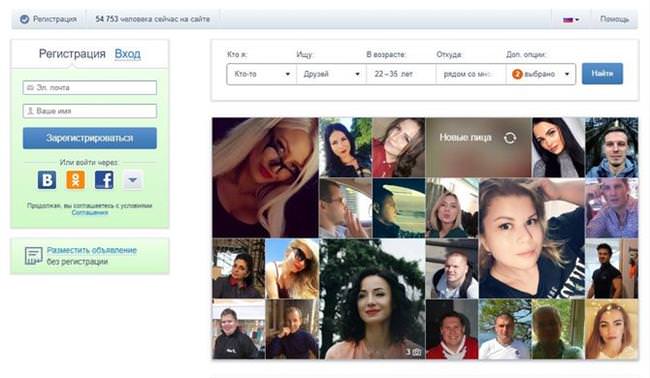
Task: Log in with the VK icon
Action: (47, 180)
